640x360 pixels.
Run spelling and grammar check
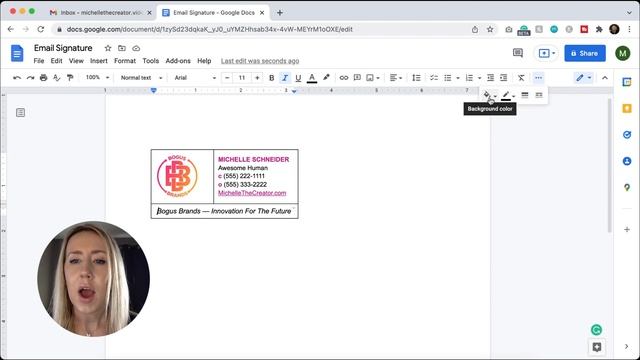point(57,78)
